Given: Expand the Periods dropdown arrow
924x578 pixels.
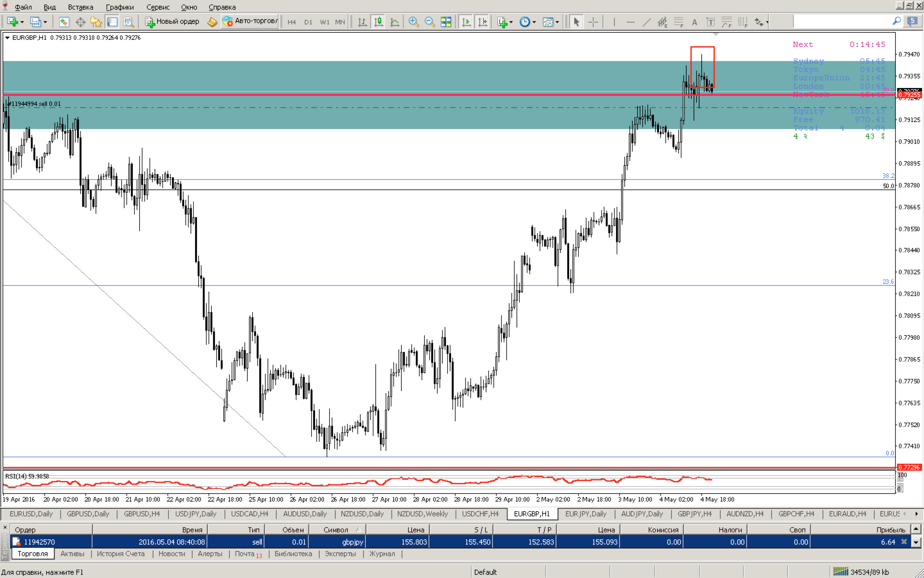Looking at the screenshot, I should pyautogui.click(x=534, y=22).
